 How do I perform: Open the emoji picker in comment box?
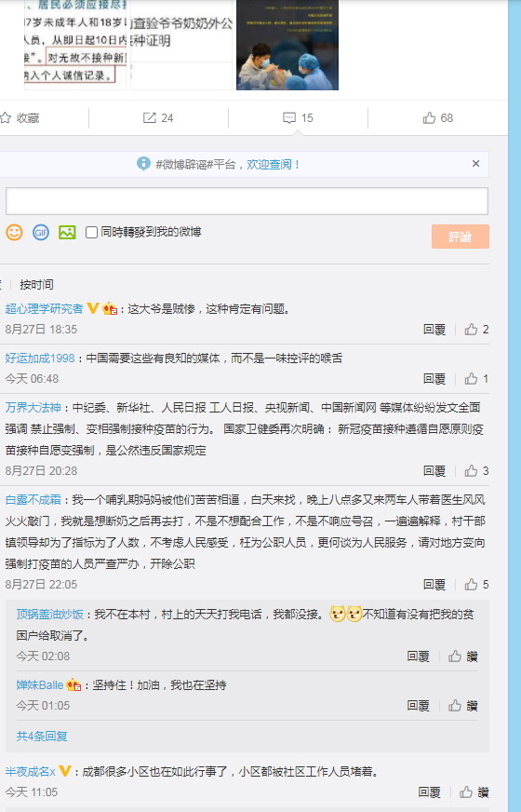pos(14,232)
